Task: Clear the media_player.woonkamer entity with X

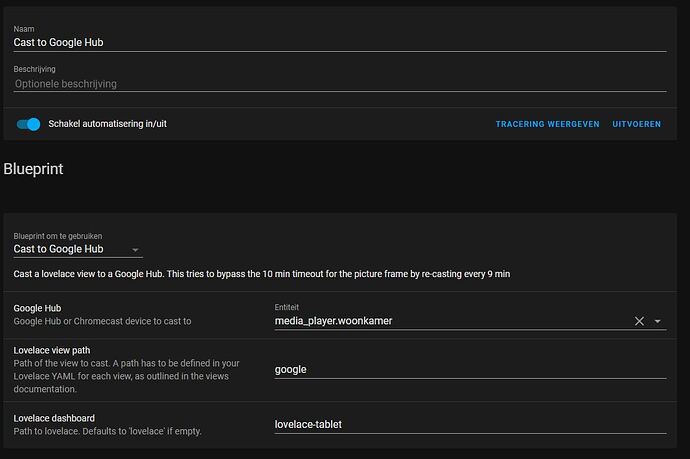Action: coord(639,321)
